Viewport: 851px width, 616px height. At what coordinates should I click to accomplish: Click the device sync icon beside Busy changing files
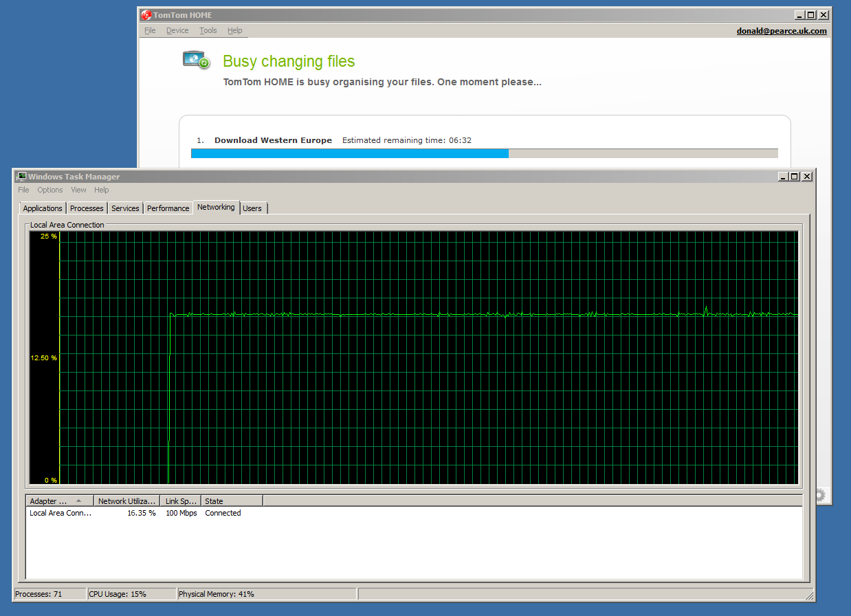(196, 60)
